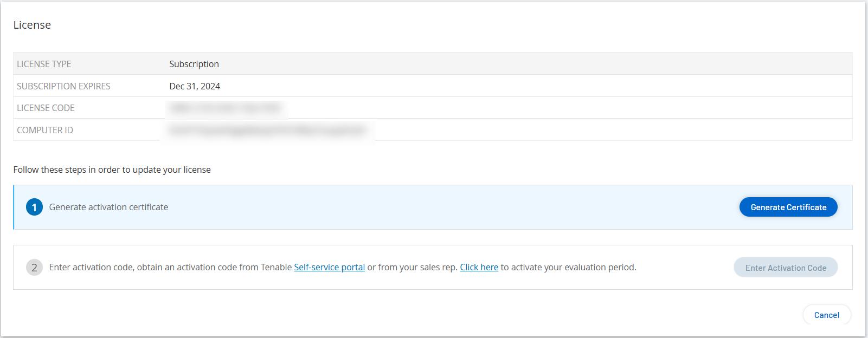Viewport: 868px width, 338px height.
Task: Select the COMPUTER ID row label
Action: click(x=45, y=130)
